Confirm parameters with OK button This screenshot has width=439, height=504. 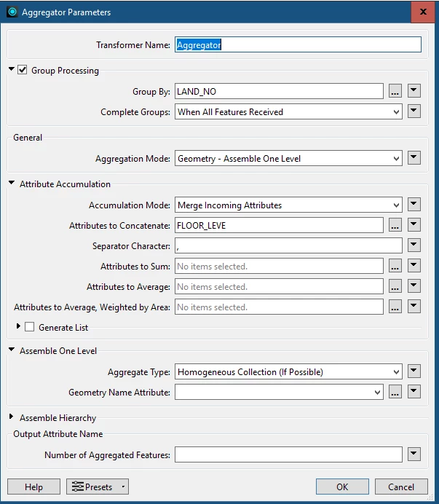pos(342,487)
